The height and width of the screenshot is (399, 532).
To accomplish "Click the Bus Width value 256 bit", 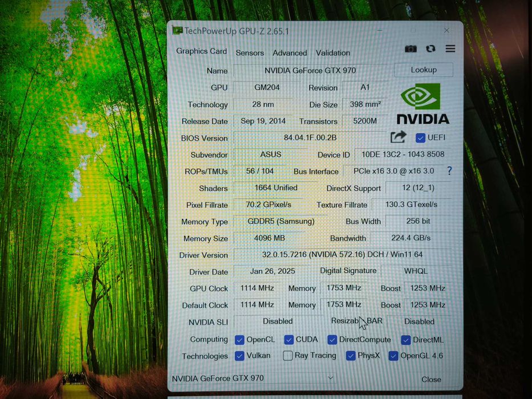I will 418,221.
